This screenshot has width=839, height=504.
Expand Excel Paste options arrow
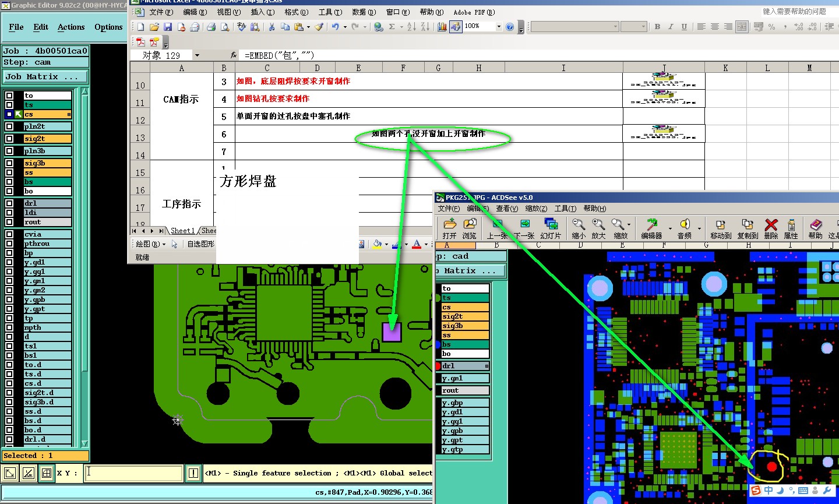308,27
